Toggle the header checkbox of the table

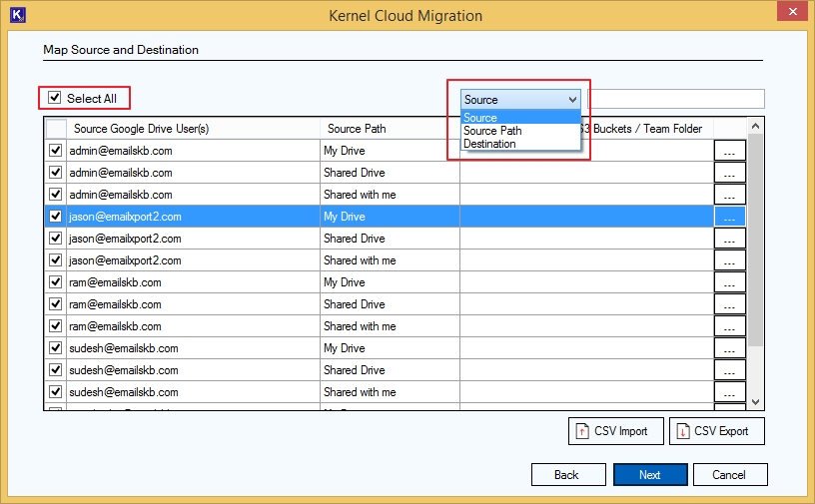point(56,129)
